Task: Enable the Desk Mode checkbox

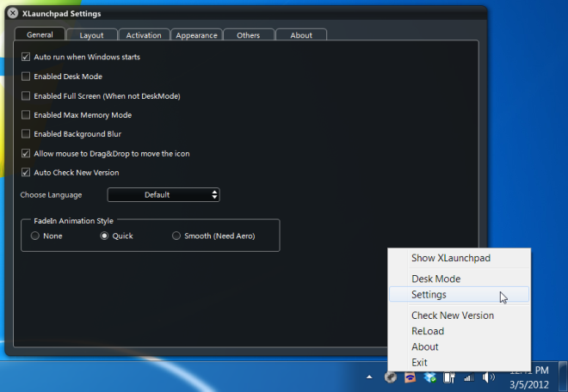Action: pyautogui.click(x=26, y=77)
